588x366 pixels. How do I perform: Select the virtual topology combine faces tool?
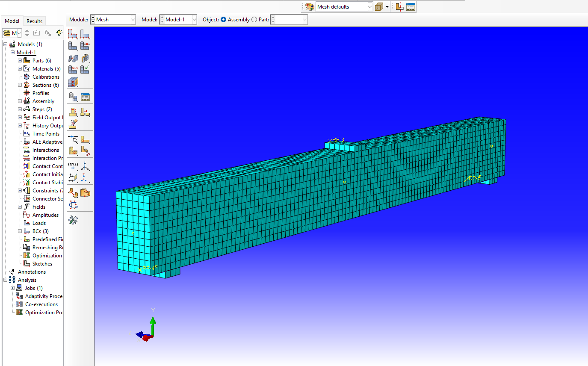pos(73,112)
